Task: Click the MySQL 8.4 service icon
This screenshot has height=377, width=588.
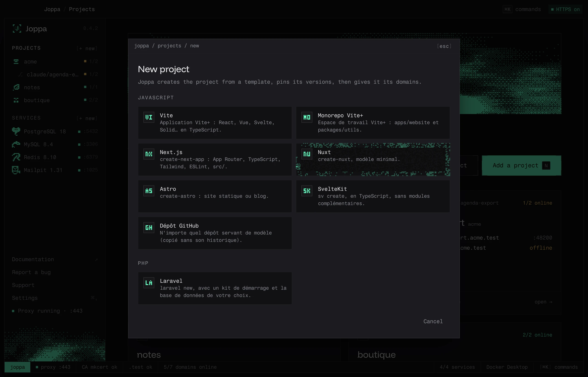Action: coord(16,144)
